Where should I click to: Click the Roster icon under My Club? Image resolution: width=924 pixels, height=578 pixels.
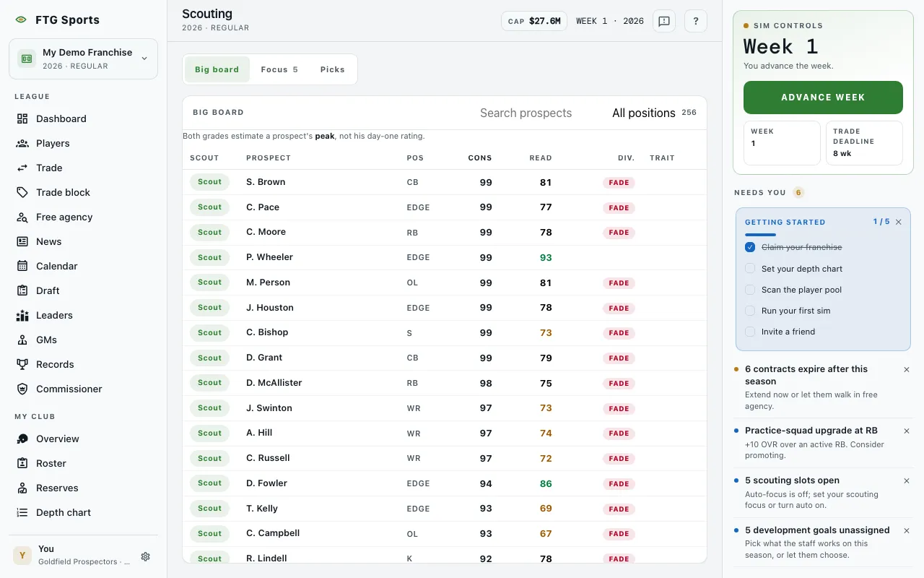coord(22,463)
